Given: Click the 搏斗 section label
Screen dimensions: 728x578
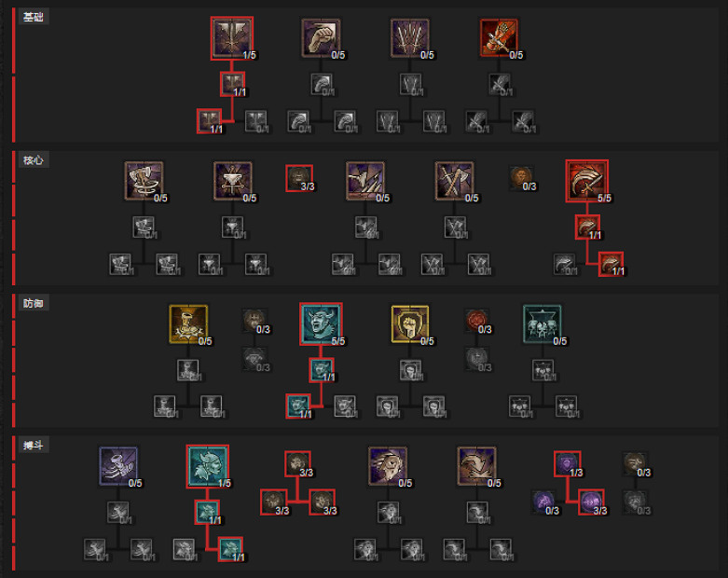Looking at the screenshot, I should [33, 446].
